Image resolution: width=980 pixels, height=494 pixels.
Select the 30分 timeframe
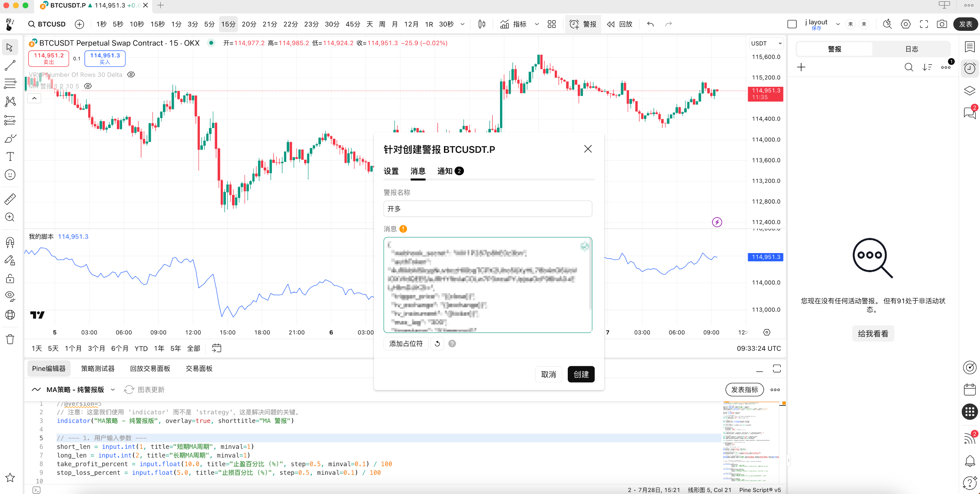332,24
